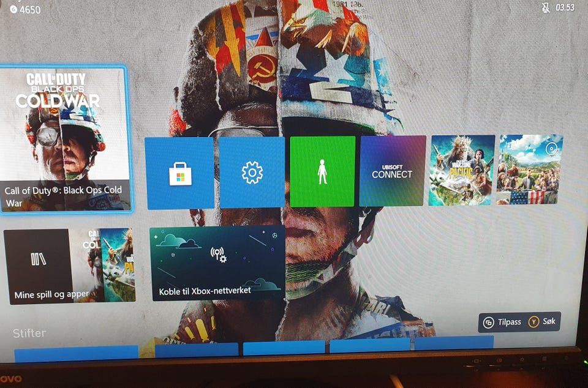Open the Warzone Pacific game tile
The height and width of the screenshot is (388, 588).
click(x=462, y=170)
